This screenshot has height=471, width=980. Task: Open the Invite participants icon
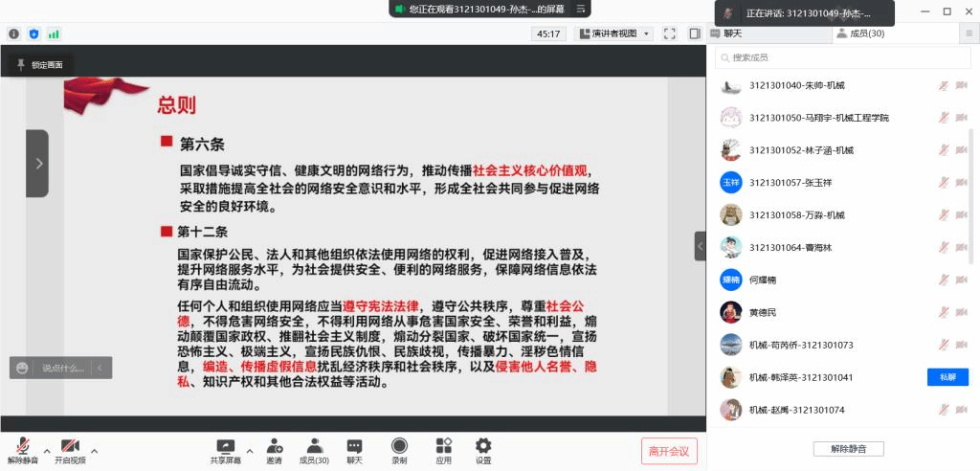coord(275,447)
